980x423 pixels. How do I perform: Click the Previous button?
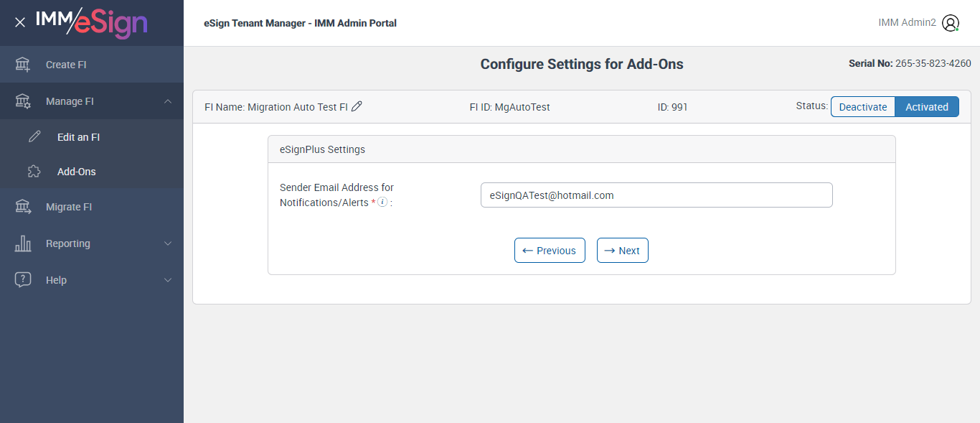(x=550, y=251)
